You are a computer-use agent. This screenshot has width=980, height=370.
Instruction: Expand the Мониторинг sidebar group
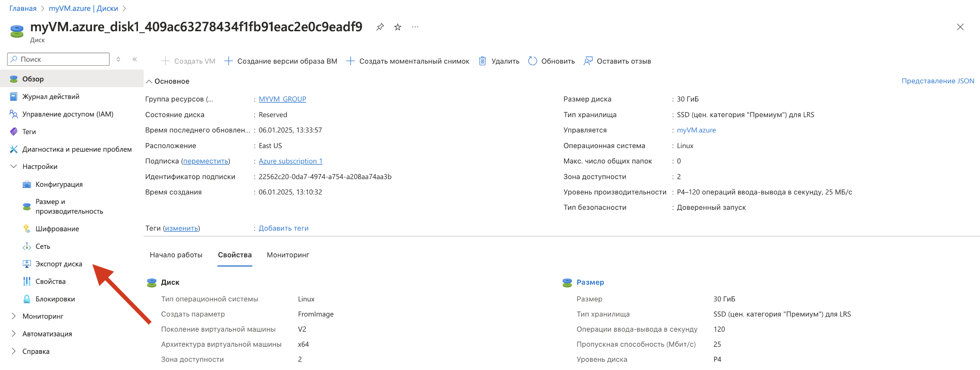point(14,316)
